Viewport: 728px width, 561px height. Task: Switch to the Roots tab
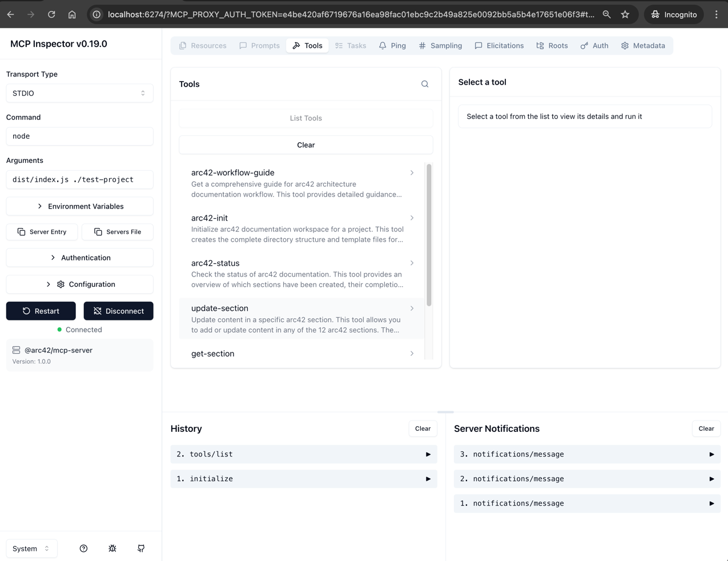point(552,46)
